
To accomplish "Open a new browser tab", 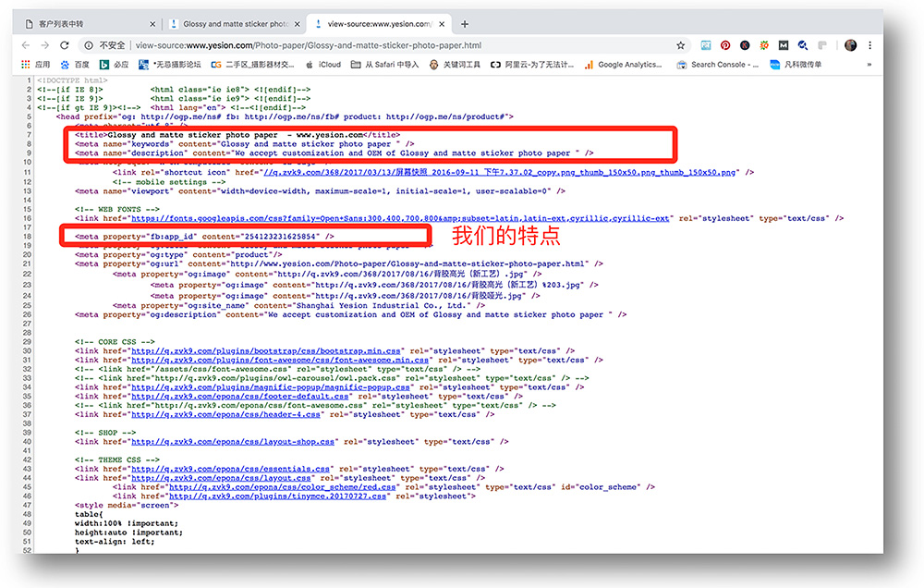I will coord(465,24).
